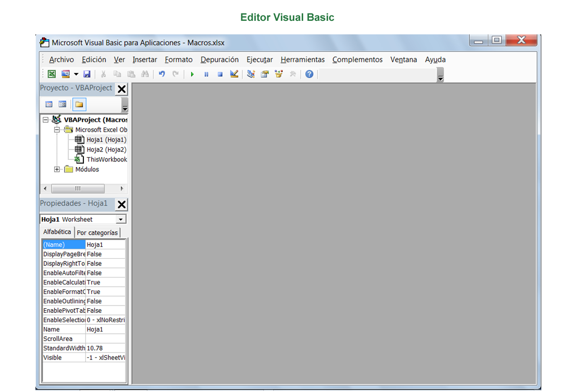Click the Insert UserForm toolbar icon
Viewport: 573px width, 392px height.
click(x=66, y=74)
